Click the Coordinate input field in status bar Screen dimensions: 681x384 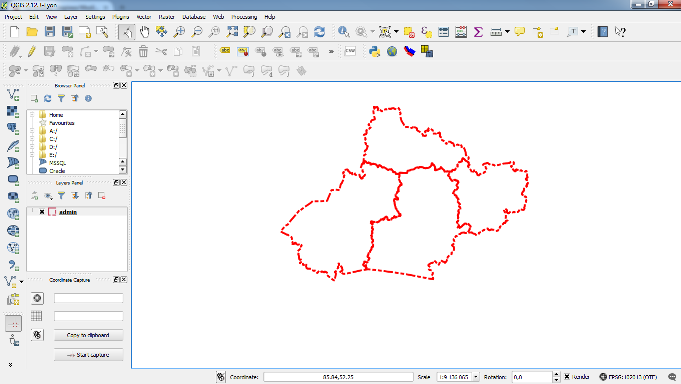338,377
